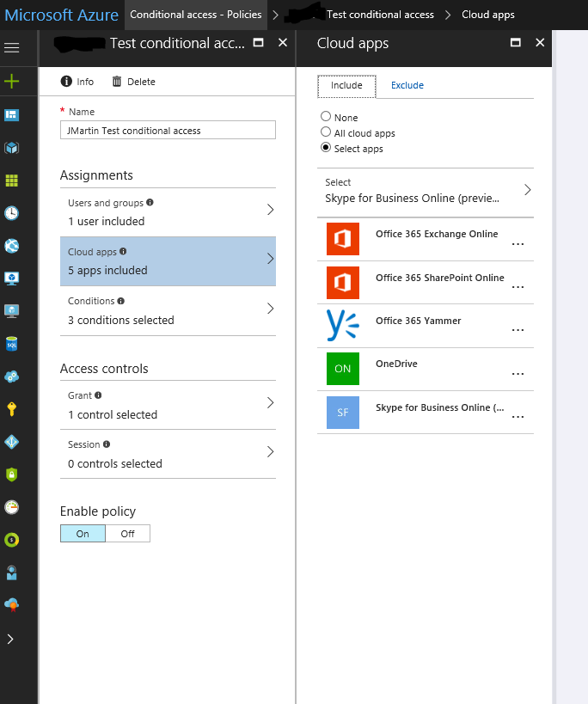Screen dimensions: 588x704
Task: Switch to the Include tab
Action: (x=346, y=86)
